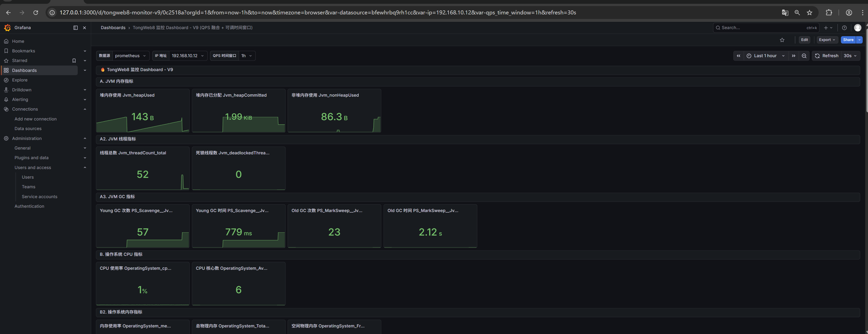Collapse the Administration section
The height and width of the screenshot is (334, 868).
[85, 138]
